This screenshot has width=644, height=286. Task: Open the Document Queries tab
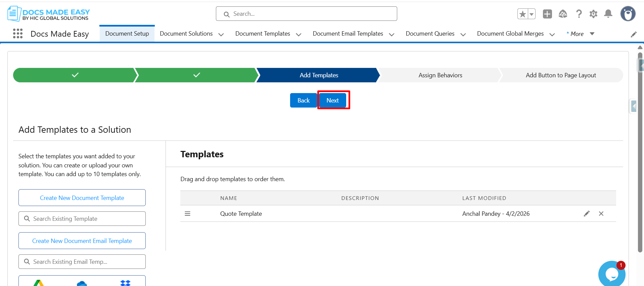(x=430, y=34)
